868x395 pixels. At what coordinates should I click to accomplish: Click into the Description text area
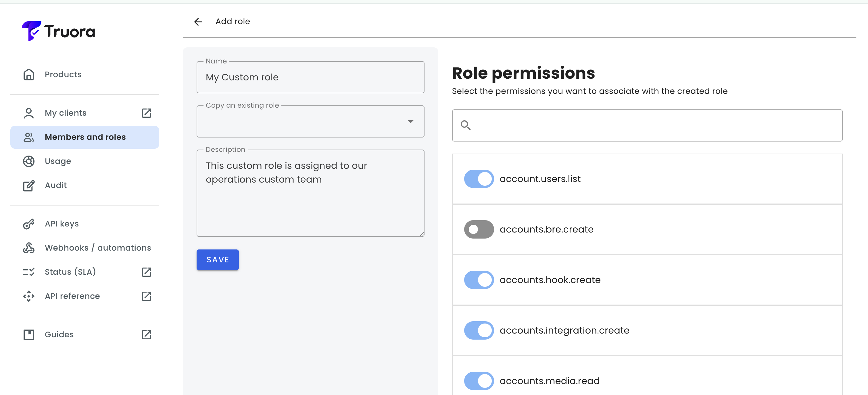pos(310,193)
